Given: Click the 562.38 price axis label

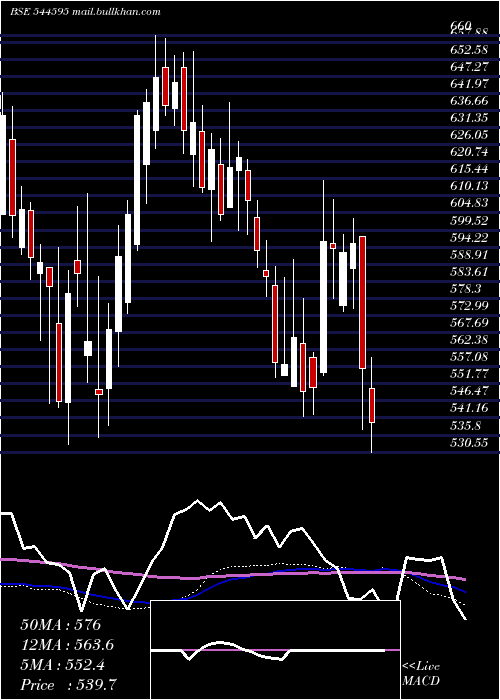Looking at the screenshot, I should point(469,340).
